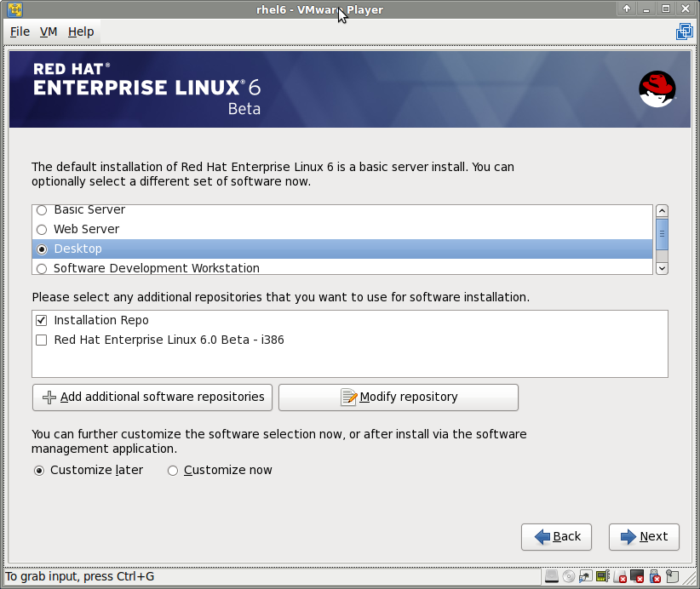Choose Software Development Workstation option
700x589 pixels.
[342, 268]
